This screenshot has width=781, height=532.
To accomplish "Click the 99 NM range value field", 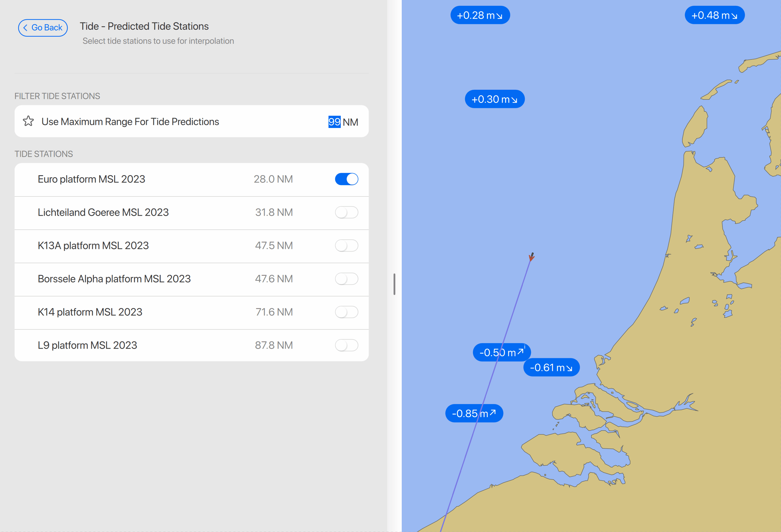I will tap(334, 122).
